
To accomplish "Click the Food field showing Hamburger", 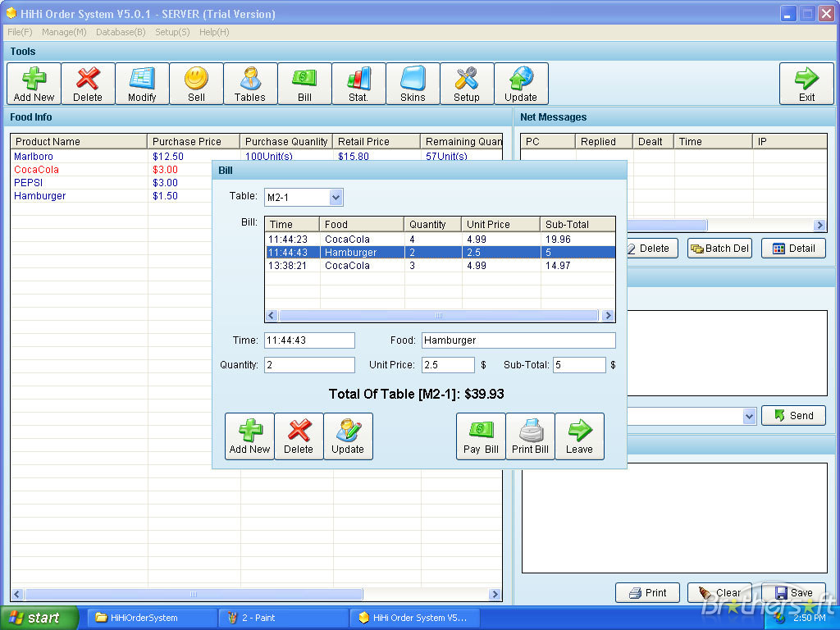I will pyautogui.click(x=518, y=340).
